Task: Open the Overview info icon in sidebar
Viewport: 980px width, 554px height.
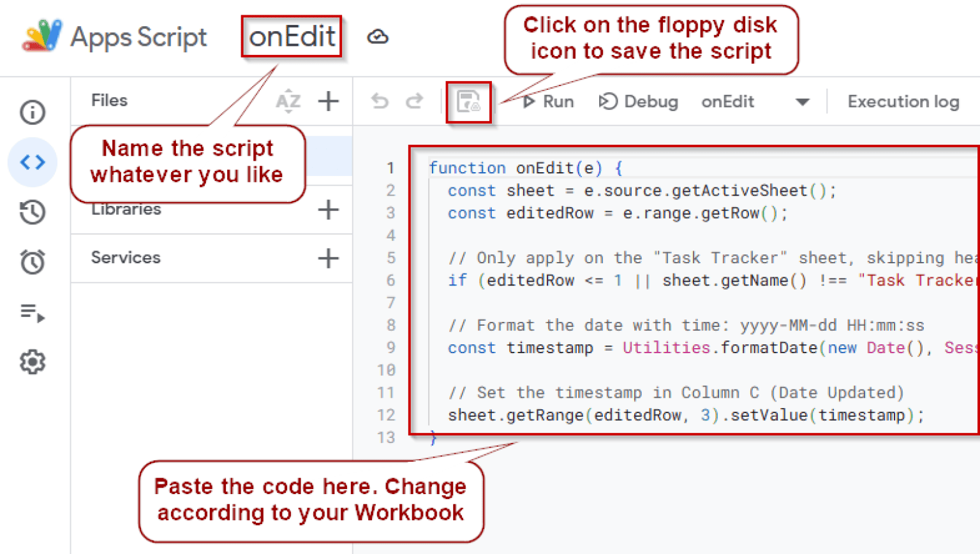Action: (x=33, y=112)
